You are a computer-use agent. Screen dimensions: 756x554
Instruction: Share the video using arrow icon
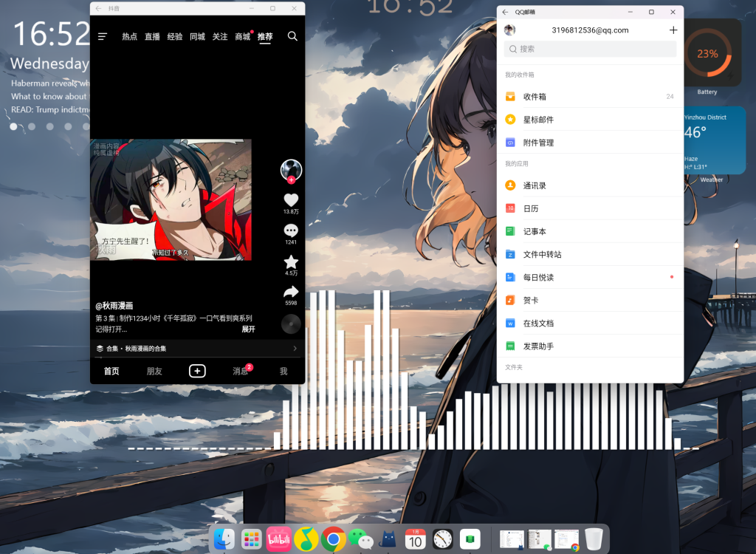(x=291, y=292)
